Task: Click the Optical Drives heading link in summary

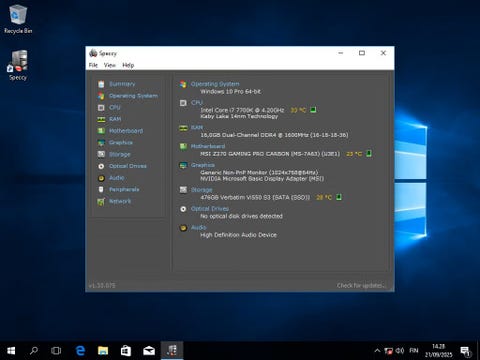Action: [210, 209]
